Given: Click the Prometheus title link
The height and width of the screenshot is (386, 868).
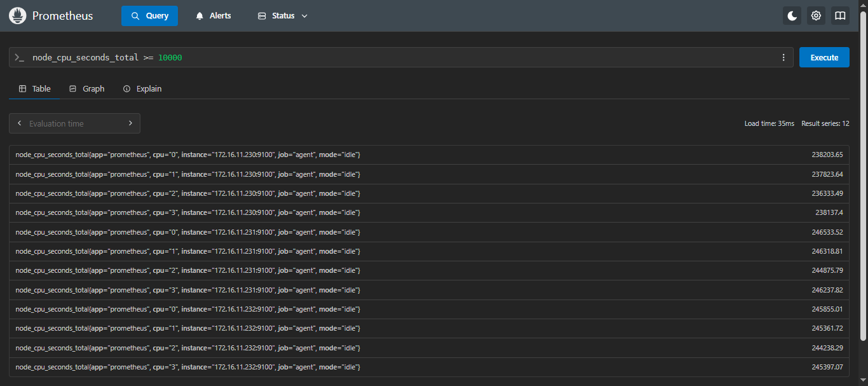Looking at the screenshot, I should pos(63,16).
